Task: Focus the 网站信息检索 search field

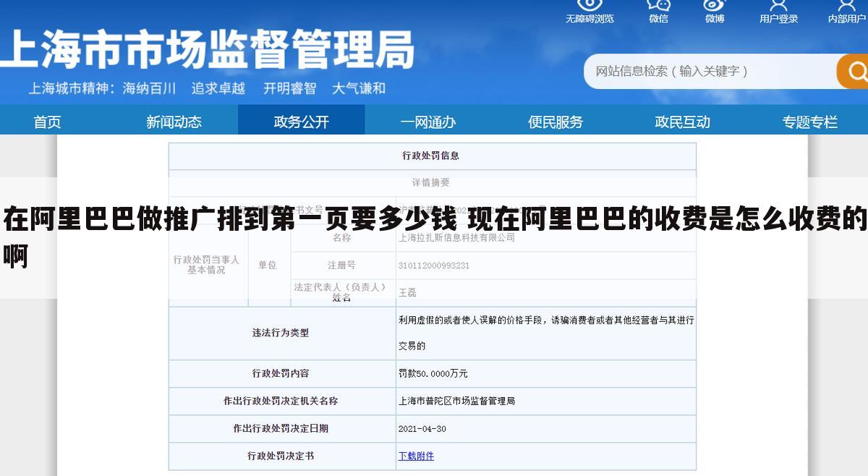Action: tap(710, 71)
